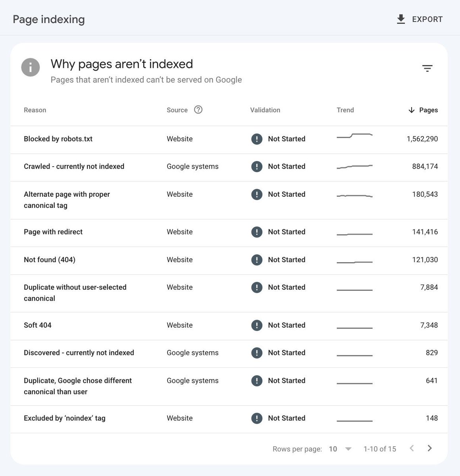Click Not Started status in Soft 404 row

pos(287,325)
